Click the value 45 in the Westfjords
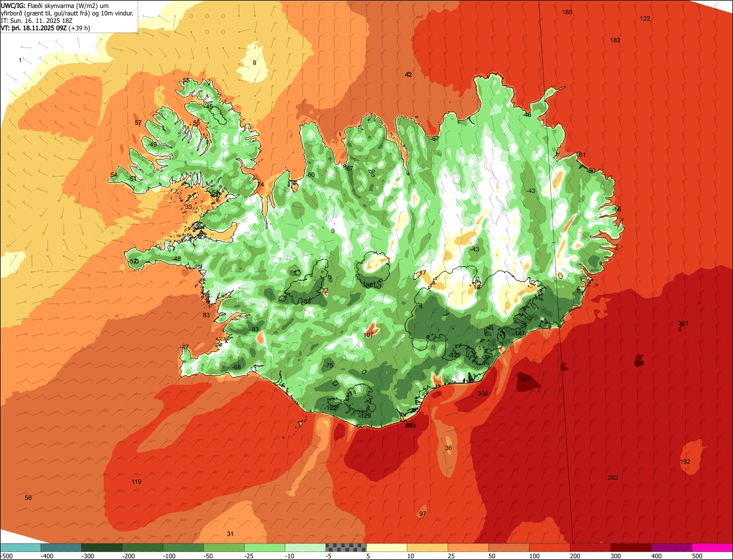733x560 pixels. pyautogui.click(x=209, y=107)
